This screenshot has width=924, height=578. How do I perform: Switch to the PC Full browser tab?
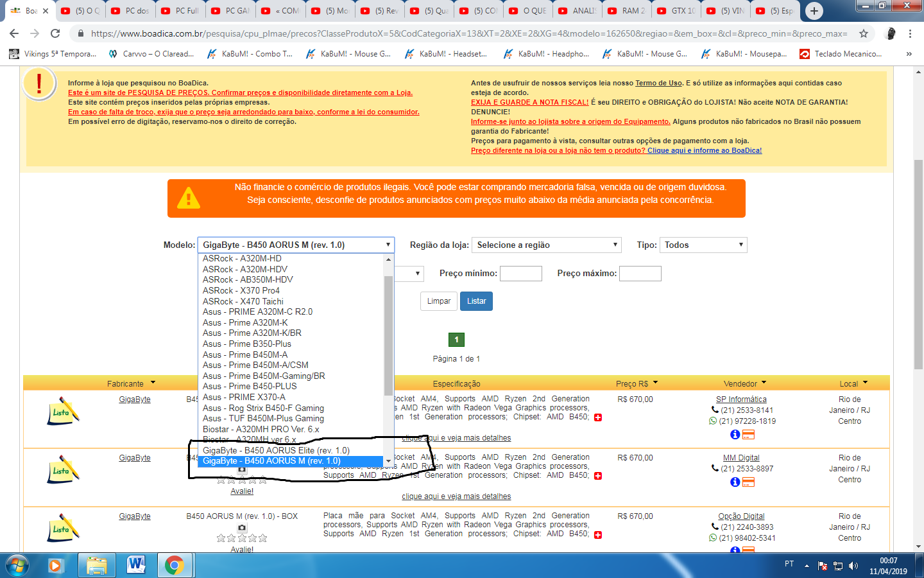pos(180,10)
